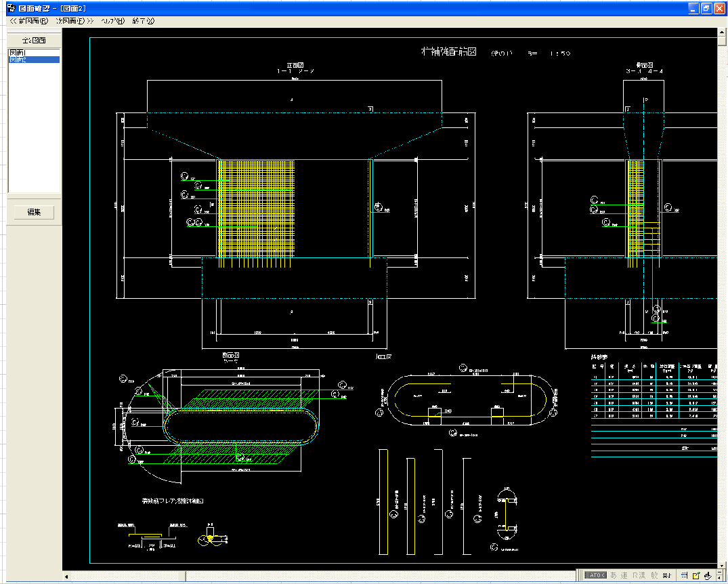Viewport: 728px width, 584px height.
Task: Click the vertical scrollbar up arrow
Action: pyautogui.click(x=723, y=33)
